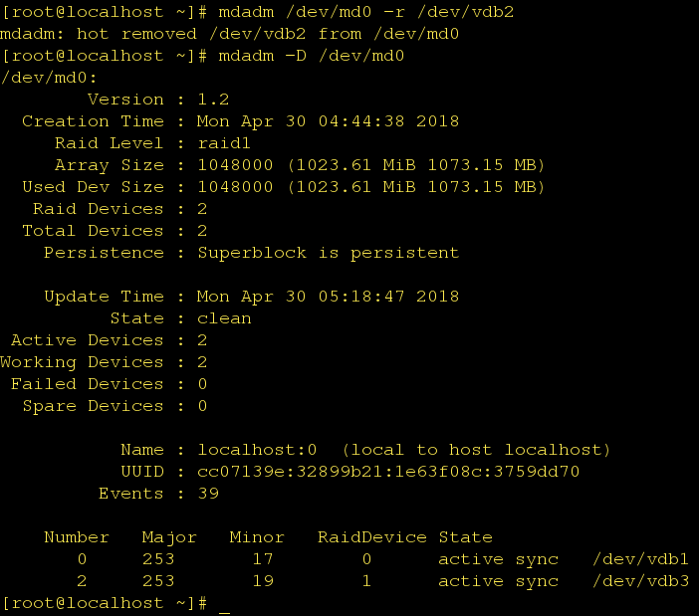This screenshot has height=616, width=699.
Task: Click the UUID string value
Action: tap(388, 471)
